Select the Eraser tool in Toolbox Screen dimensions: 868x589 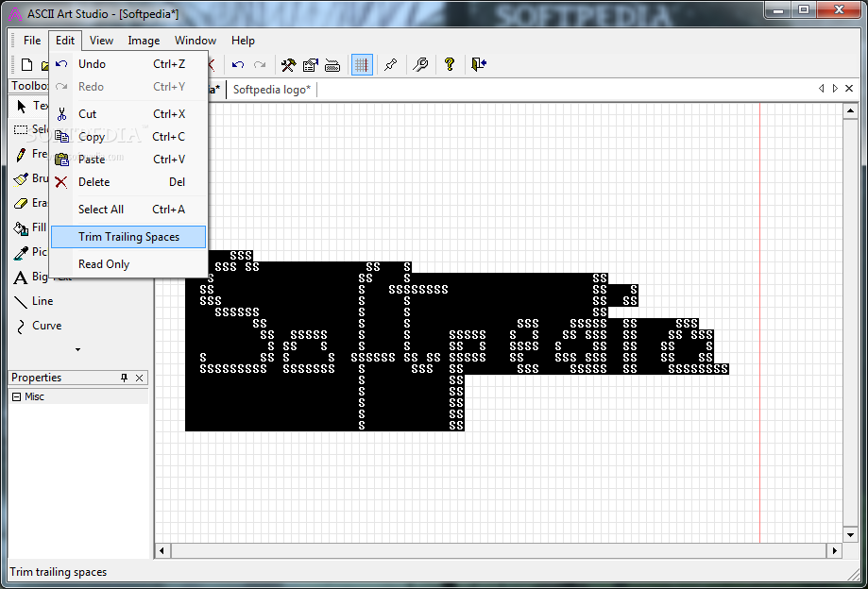click(x=30, y=203)
